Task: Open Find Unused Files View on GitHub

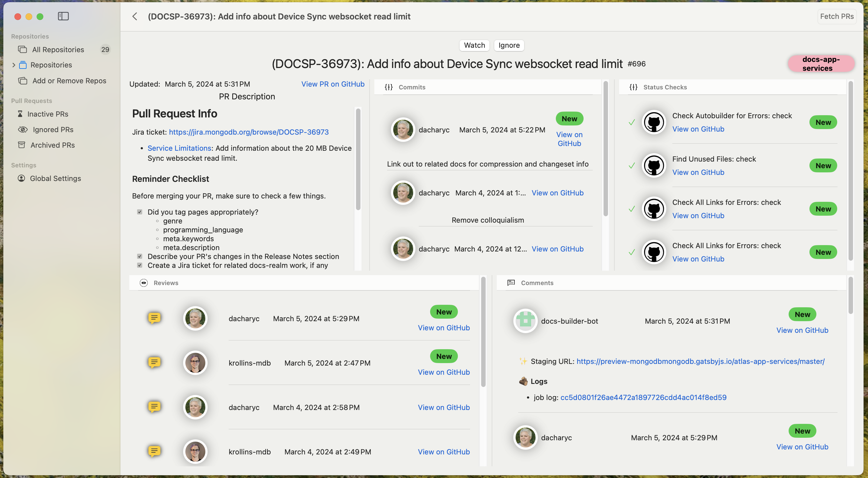Action: (698, 172)
